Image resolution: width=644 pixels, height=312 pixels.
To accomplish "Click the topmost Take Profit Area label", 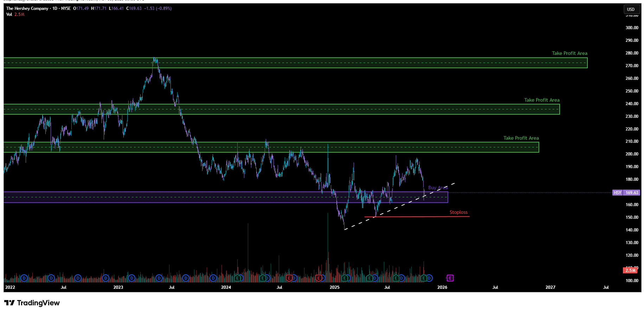I will pos(569,53).
